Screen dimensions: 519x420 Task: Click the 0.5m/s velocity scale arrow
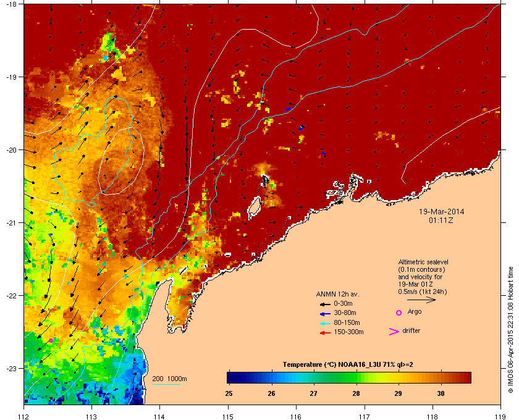[x=421, y=300]
